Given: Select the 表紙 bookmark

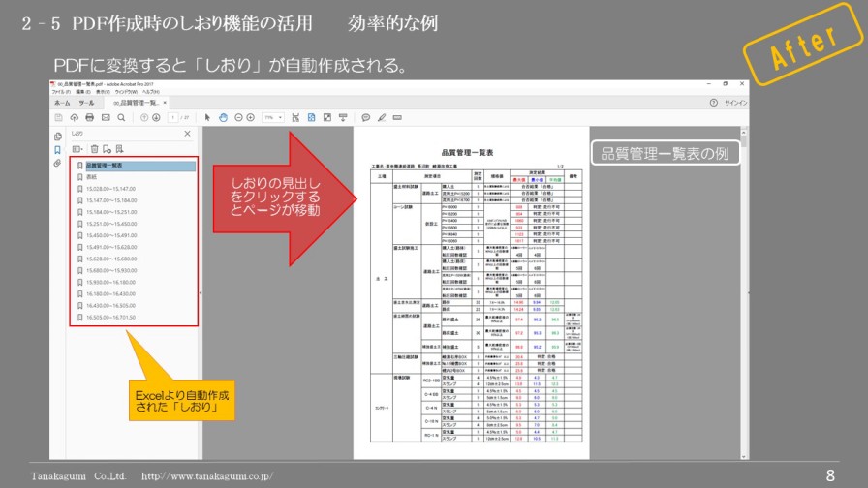Looking at the screenshot, I should pyautogui.click(x=93, y=177).
